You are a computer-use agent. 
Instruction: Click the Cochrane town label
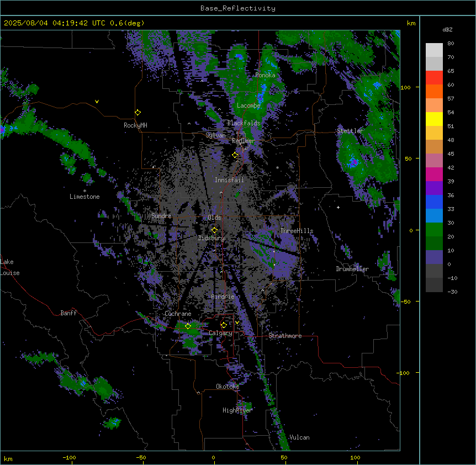point(178,314)
